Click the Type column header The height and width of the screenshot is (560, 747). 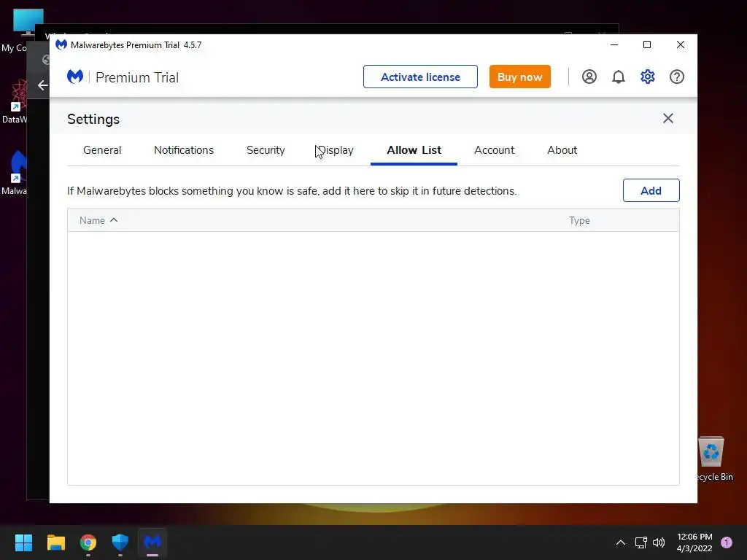click(x=579, y=220)
